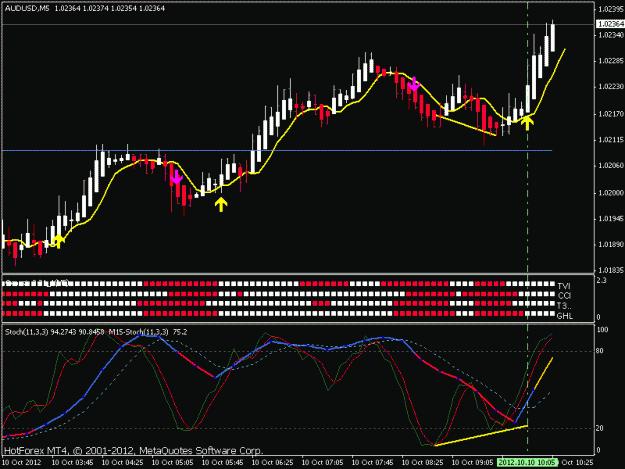Click the 10 Oct 07:05 time label
This screenshot has height=469, width=625.
click(x=322, y=463)
